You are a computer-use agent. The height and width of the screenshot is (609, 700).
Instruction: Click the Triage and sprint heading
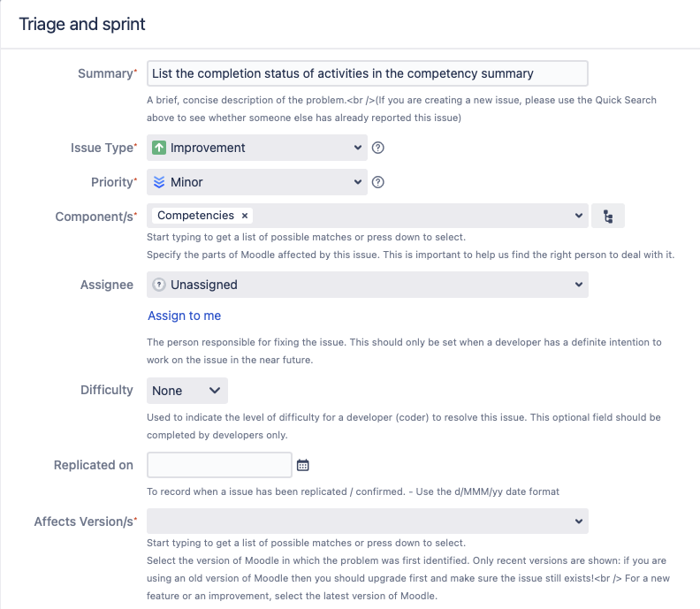click(x=82, y=24)
